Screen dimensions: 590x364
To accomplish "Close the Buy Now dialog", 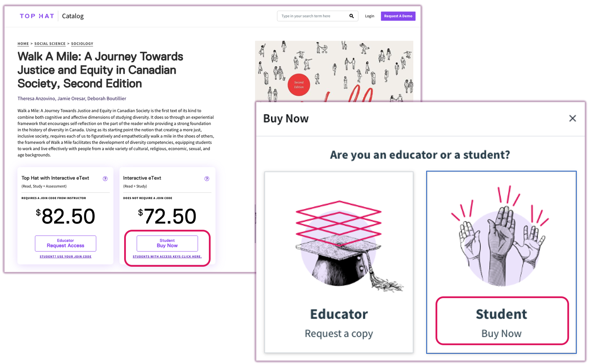I will click(572, 118).
